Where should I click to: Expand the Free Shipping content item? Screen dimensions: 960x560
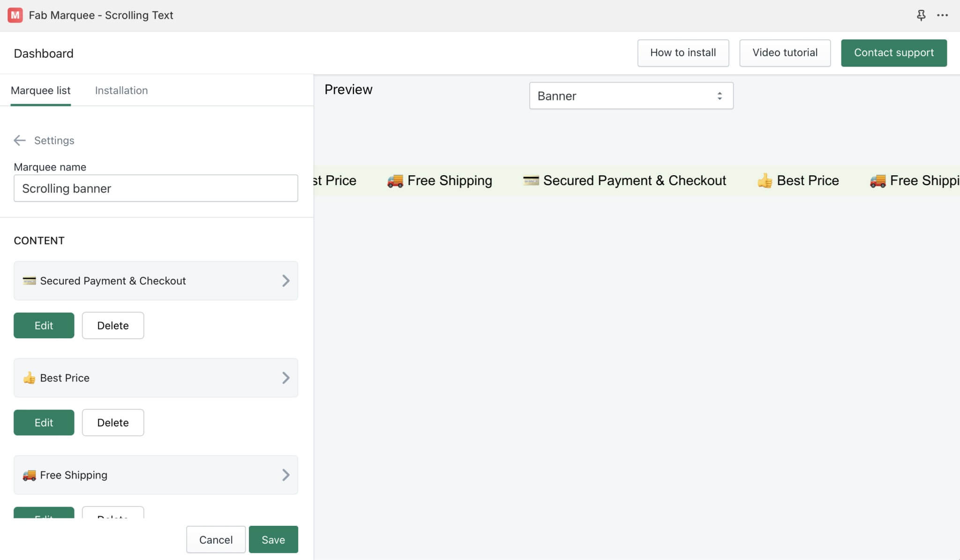pyautogui.click(x=286, y=475)
